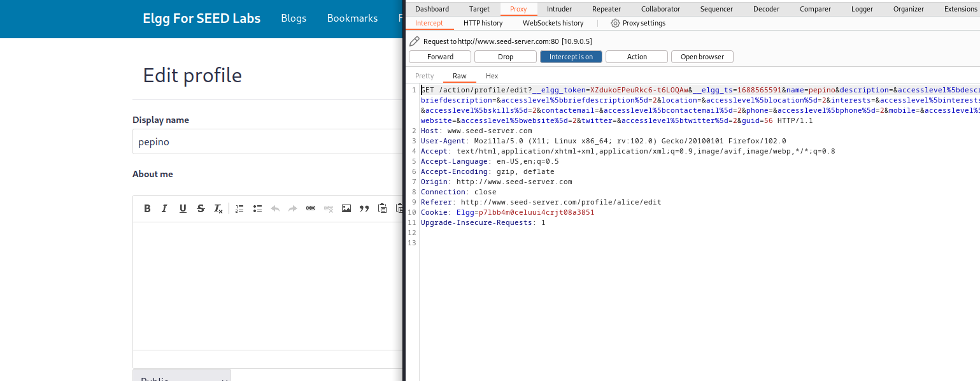Click the Display name input field
This screenshot has height=381, width=980.
268,141
